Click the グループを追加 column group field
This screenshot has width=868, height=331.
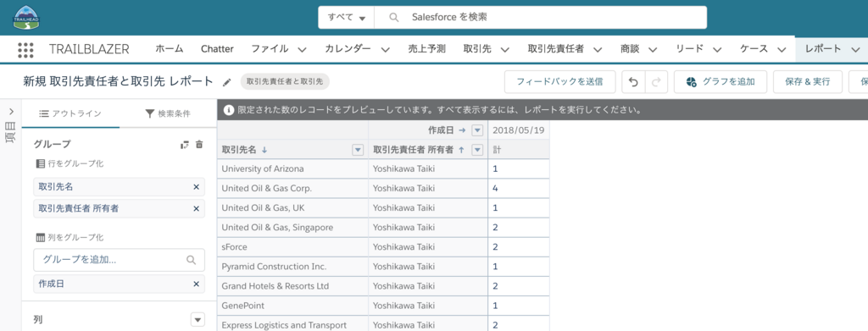pos(119,260)
